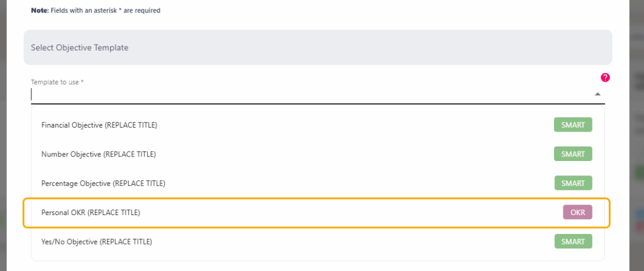Click the required fields Note text
Image resolution: width=644 pixels, height=271 pixels.
[96, 11]
